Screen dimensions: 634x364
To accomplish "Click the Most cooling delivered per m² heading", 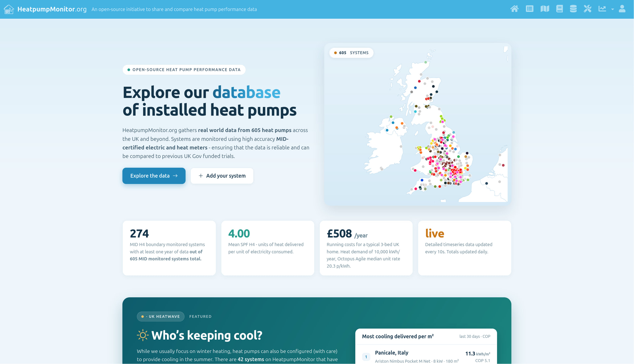I will pos(398,336).
